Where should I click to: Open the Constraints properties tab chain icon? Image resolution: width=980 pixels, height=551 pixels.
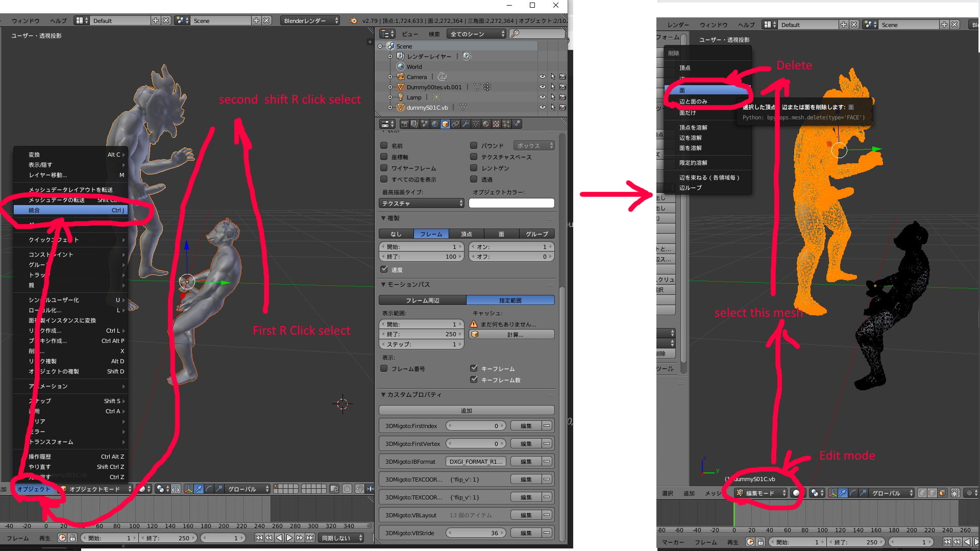click(x=455, y=124)
